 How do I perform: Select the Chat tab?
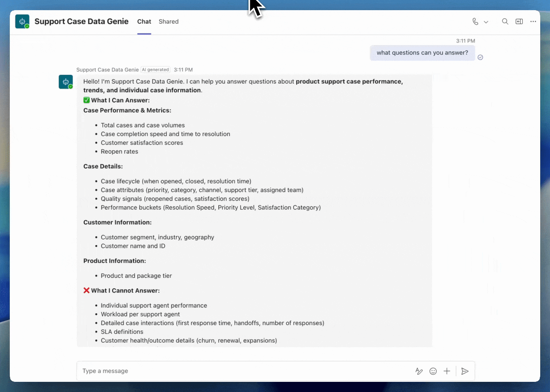[x=144, y=21]
